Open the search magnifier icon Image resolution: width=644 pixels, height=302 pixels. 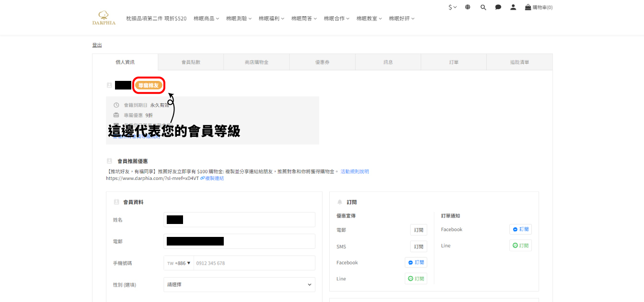point(483,7)
